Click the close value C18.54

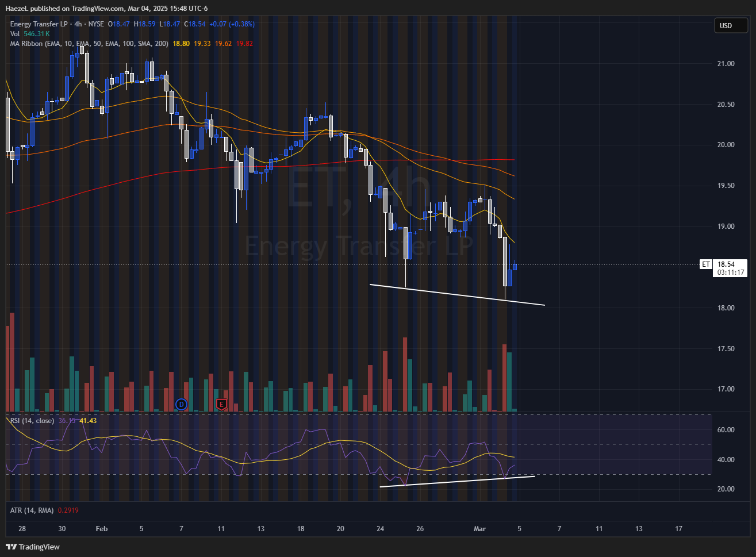pyautogui.click(x=195, y=24)
